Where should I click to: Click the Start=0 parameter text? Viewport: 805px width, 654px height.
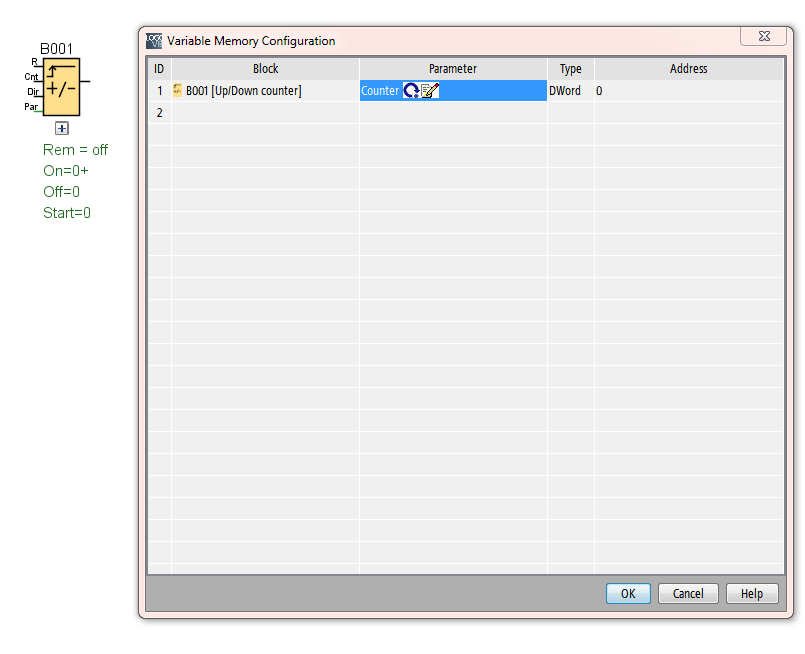67,213
